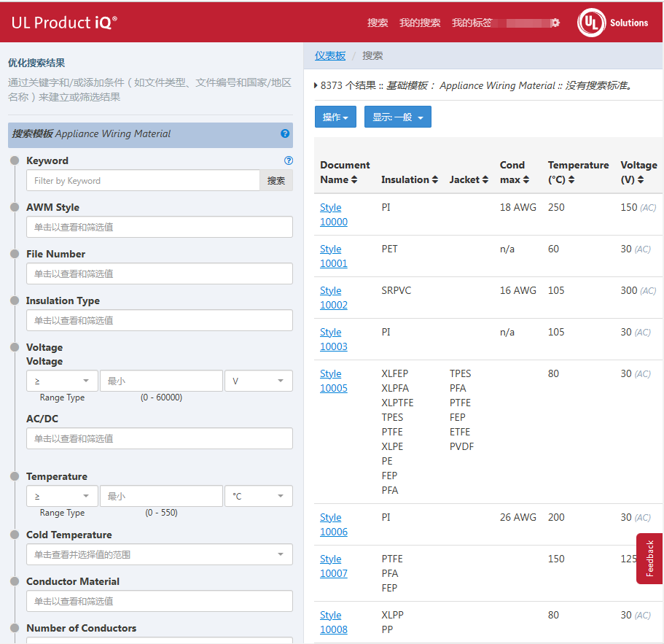Click the Keyword help question icon
This screenshot has width=664, height=644.
pos(288,160)
